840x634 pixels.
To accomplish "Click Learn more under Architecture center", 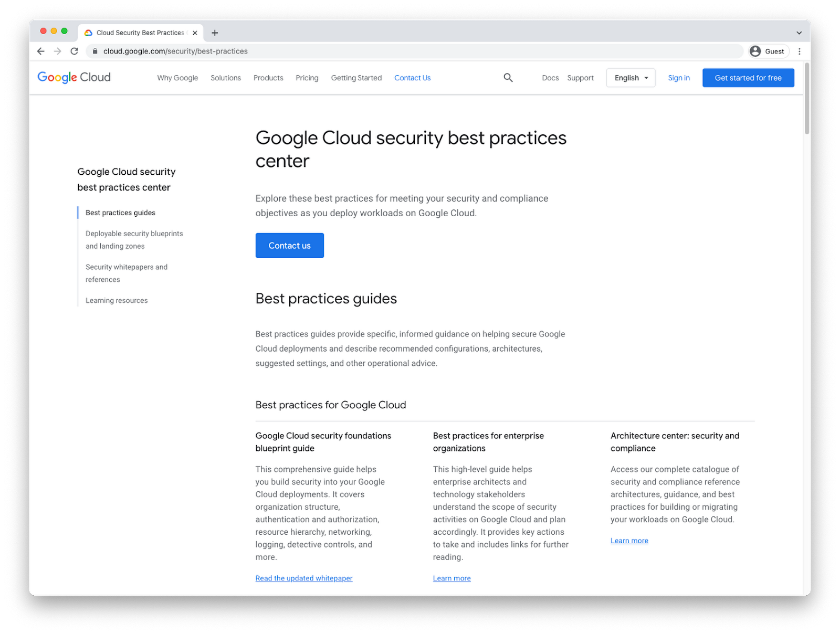I will tap(629, 540).
